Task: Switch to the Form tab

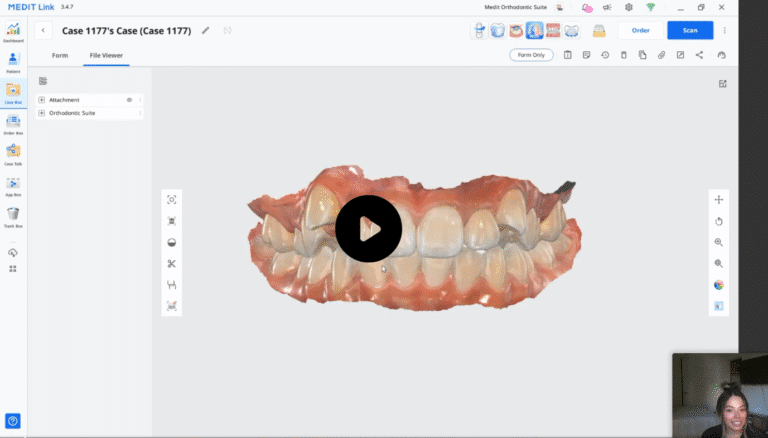Action: tap(60, 55)
